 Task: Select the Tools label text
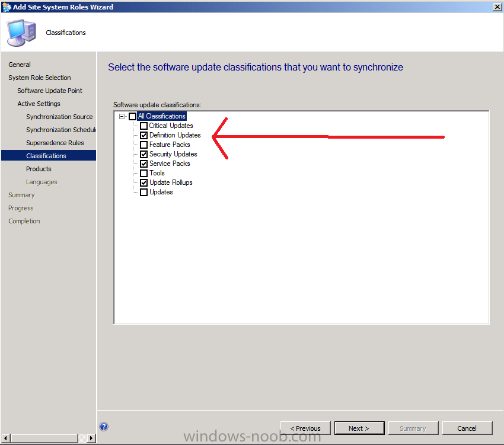click(x=157, y=173)
